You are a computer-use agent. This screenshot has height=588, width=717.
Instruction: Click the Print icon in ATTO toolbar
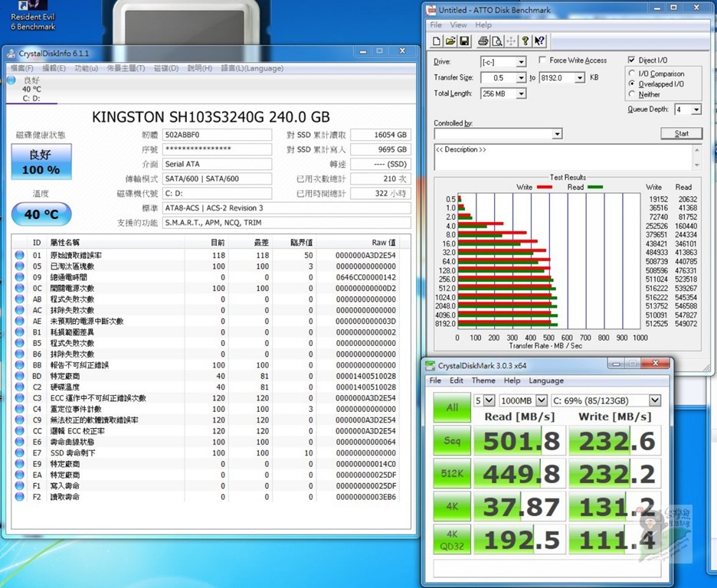[x=483, y=41]
